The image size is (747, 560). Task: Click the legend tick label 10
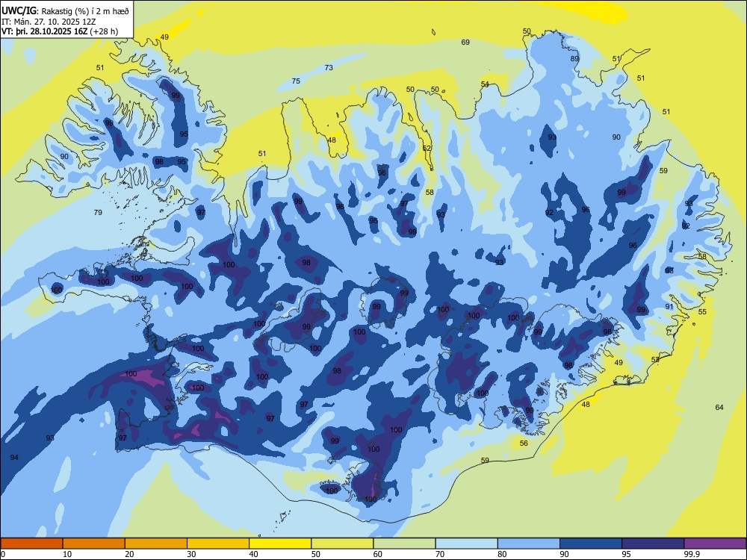coord(67,554)
